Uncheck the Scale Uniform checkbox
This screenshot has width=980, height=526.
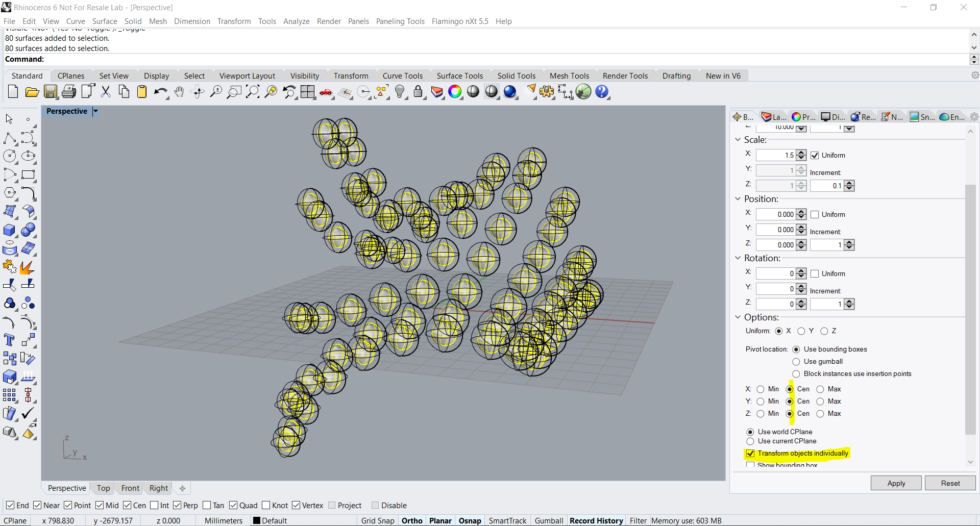[815, 156]
